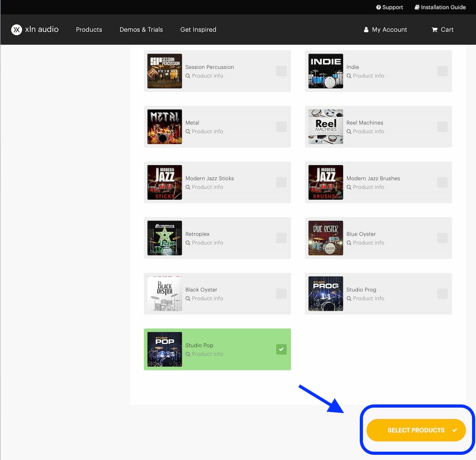Click the My Account user icon
This screenshot has height=460, width=476.
[366, 30]
